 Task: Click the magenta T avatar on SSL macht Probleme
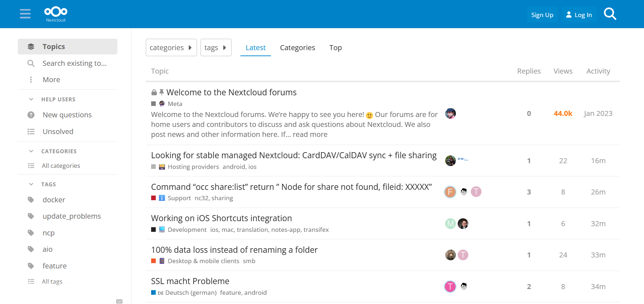pyautogui.click(x=450, y=287)
